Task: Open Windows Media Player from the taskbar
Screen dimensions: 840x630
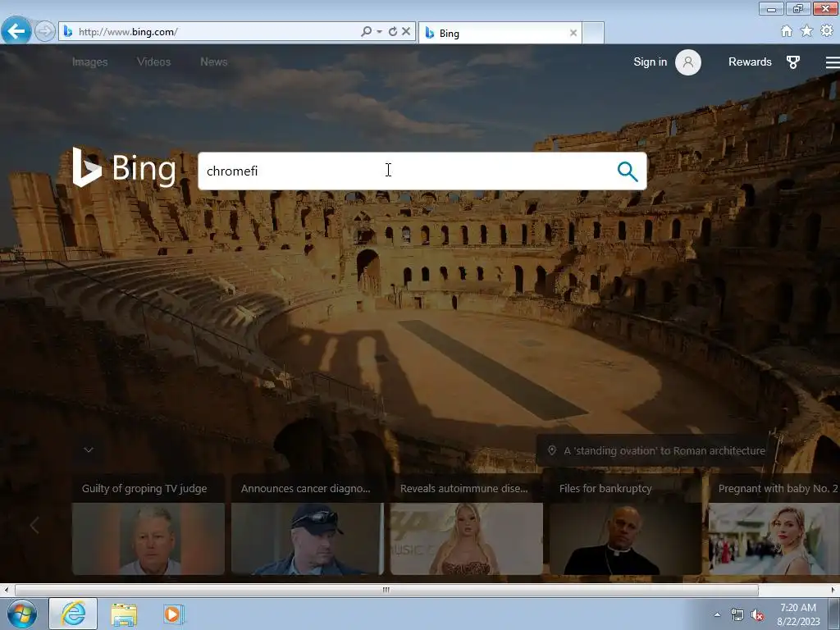Action: 173,614
